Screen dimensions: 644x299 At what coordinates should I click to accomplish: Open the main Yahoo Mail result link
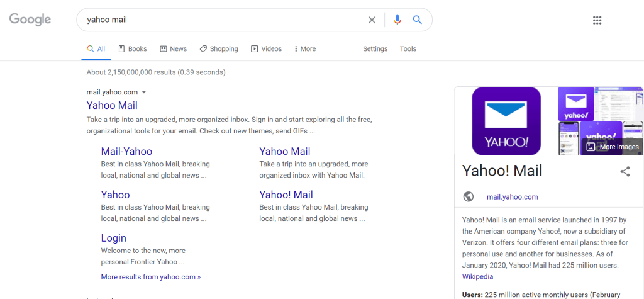[x=112, y=105]
